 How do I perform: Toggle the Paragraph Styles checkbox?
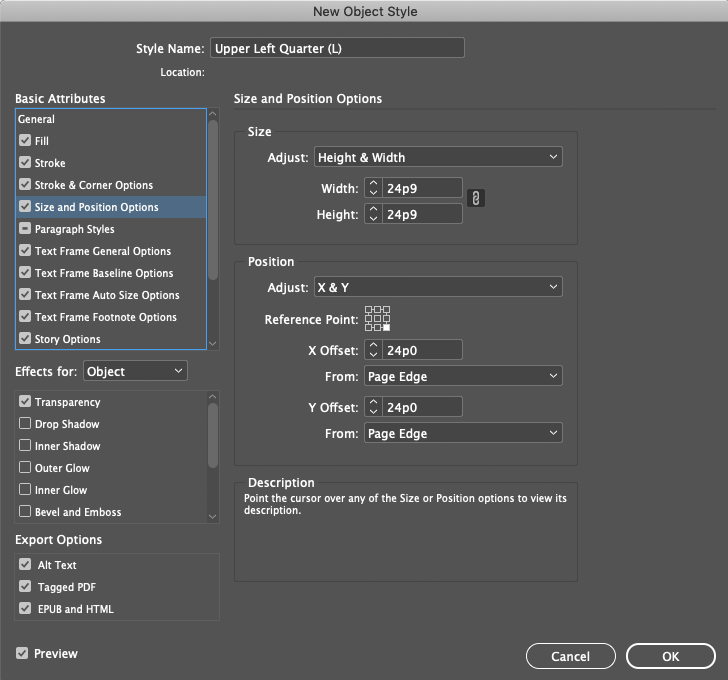tap(25, 228)
